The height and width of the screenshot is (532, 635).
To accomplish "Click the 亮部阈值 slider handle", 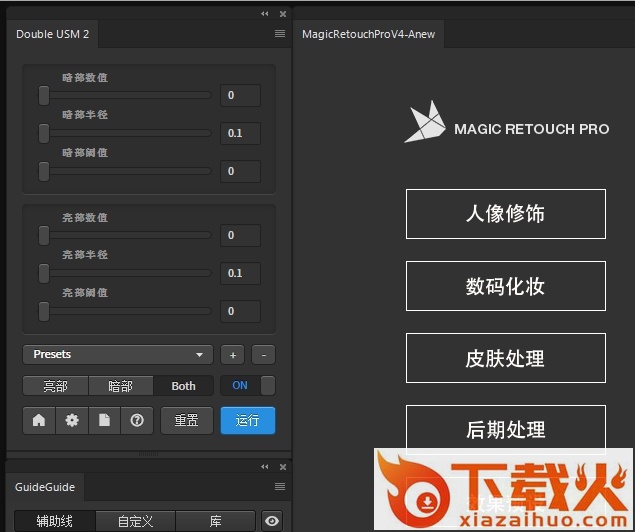I will [44, 311].
